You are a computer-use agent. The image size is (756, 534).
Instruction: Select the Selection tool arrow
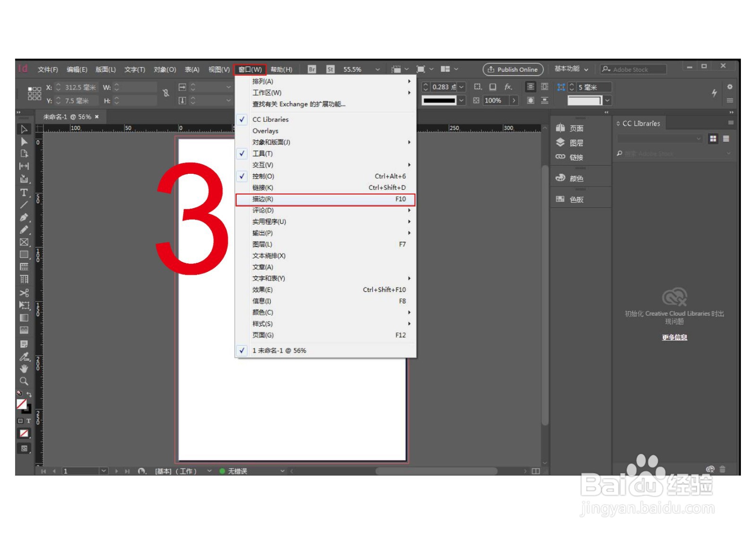pyautogui.click(x=24, y=129)
